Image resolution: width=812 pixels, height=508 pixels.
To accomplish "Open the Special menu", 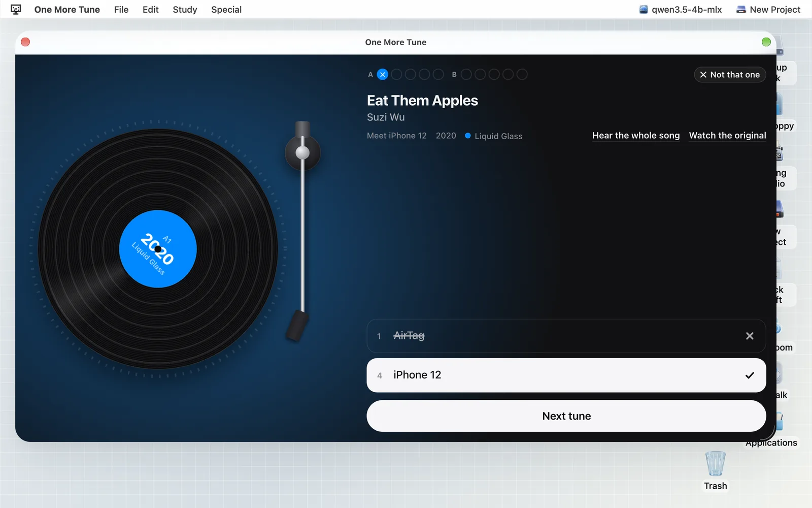I will coord(226,9).
